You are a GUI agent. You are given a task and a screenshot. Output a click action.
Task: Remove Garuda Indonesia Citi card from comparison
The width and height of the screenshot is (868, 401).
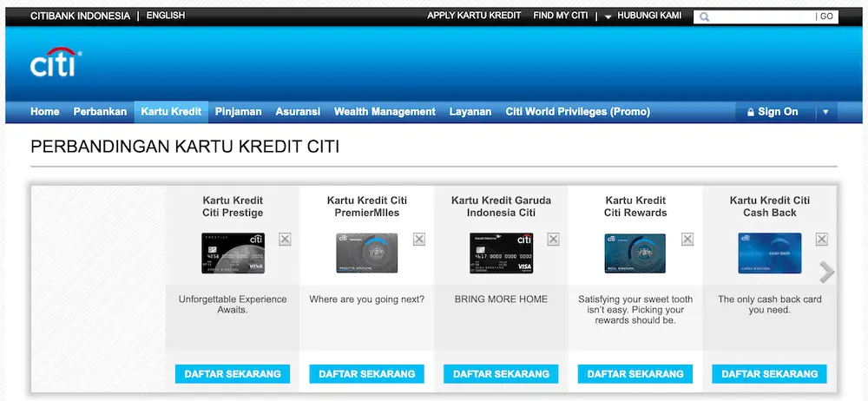coord(553,240)
